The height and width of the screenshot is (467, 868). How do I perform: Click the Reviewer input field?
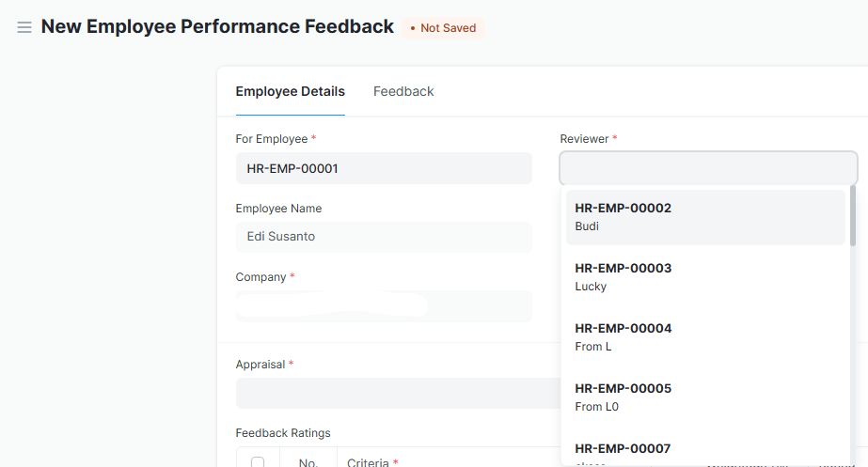pos(707,169)
